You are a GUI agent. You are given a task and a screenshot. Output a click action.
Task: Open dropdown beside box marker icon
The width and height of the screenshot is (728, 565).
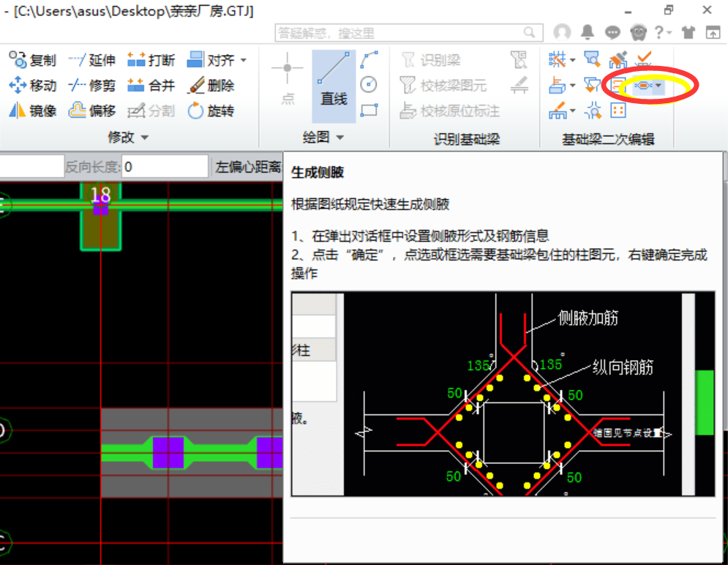(x=572, y=86)
